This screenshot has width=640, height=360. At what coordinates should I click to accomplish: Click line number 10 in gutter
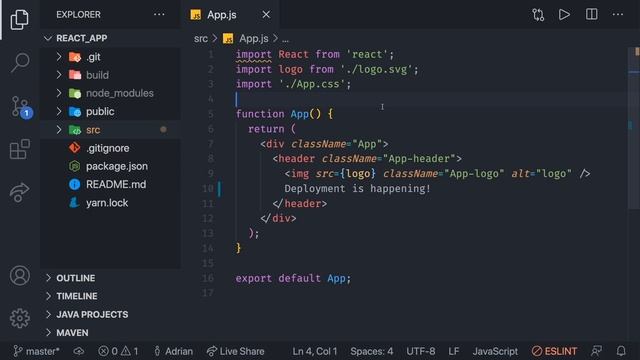tap(208, 189)
